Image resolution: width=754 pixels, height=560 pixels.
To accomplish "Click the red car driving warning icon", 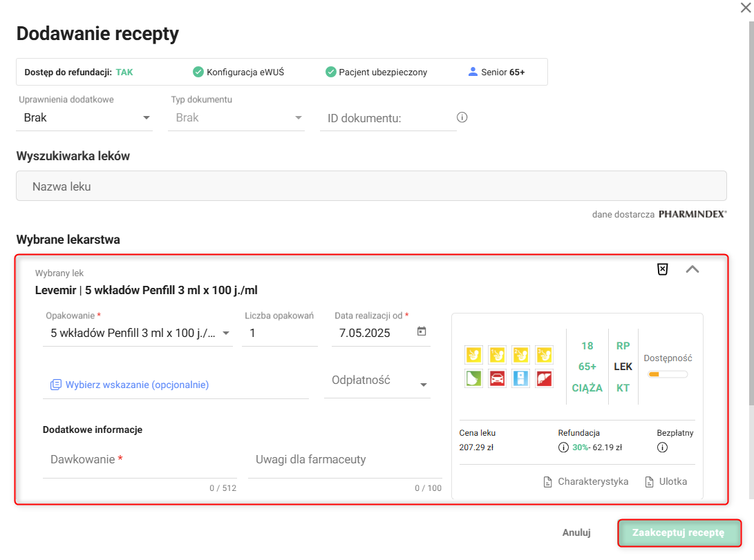I will [x=497, y=378].
